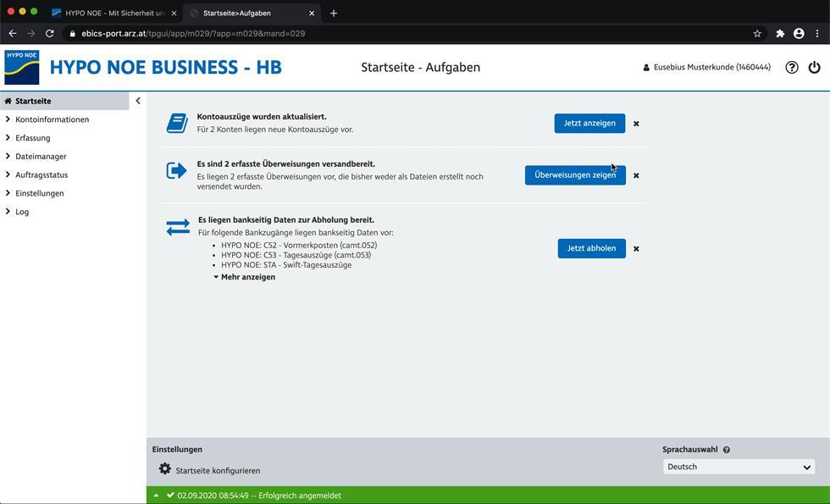Switch to the HYPO NOE browser tab
This screenshot has width=830, height=504.
tap(114, 13)
